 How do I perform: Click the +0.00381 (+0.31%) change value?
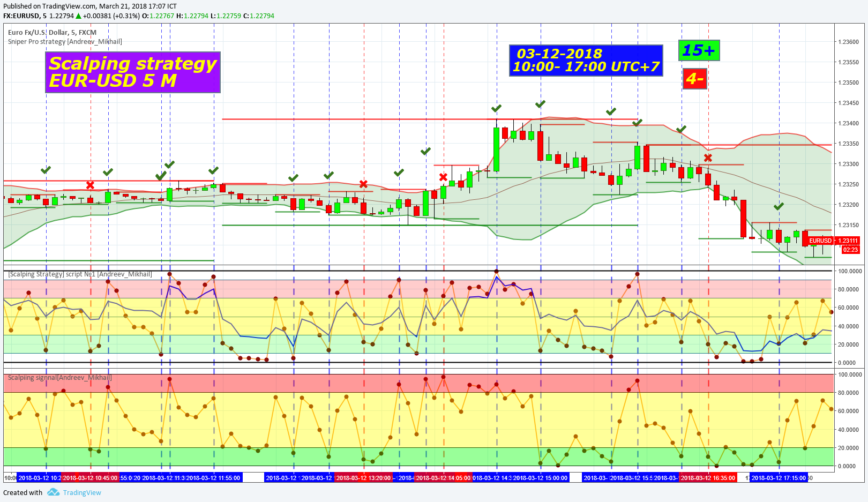pyautogui.click(x=111, y=16)
